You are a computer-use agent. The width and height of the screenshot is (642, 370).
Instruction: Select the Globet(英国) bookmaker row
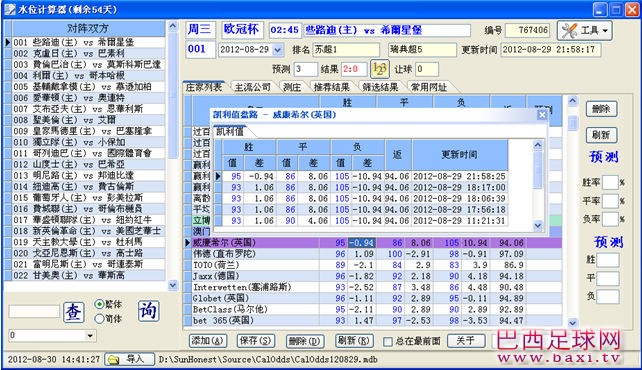[377, 298]
